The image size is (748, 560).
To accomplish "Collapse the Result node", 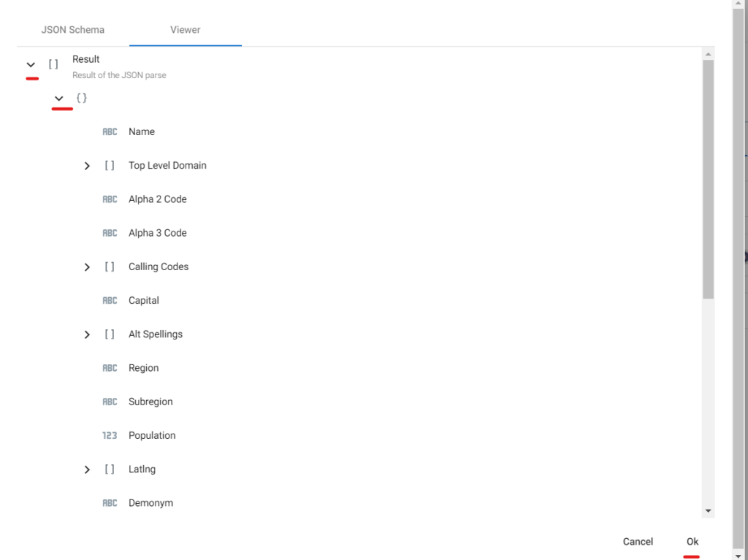I will [x=31, y=64].
